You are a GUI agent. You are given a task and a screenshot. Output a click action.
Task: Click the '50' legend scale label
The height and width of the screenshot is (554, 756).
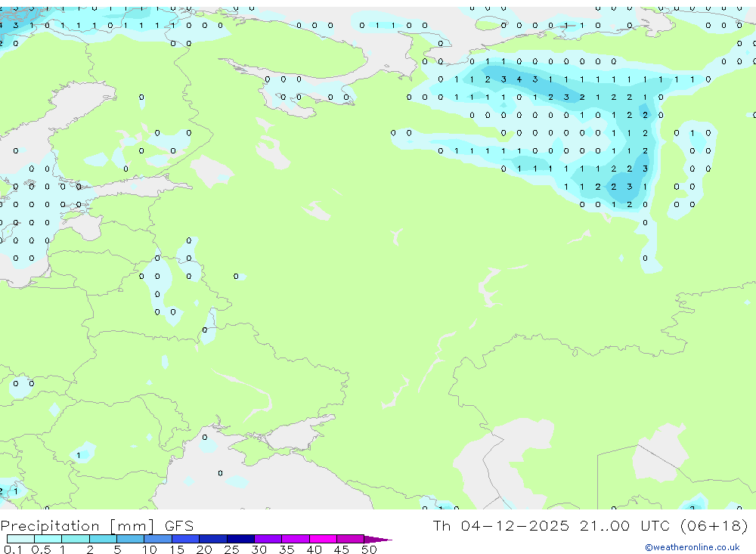click(x=369, y=549)
